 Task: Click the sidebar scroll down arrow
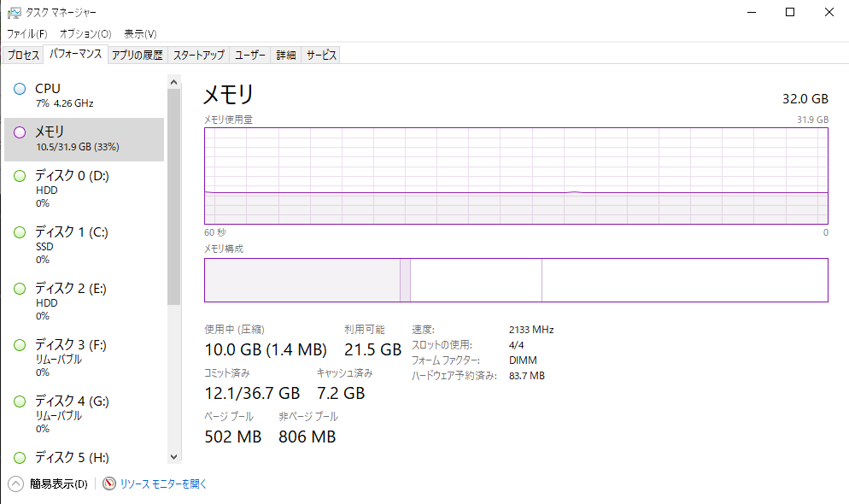(173, 457)
